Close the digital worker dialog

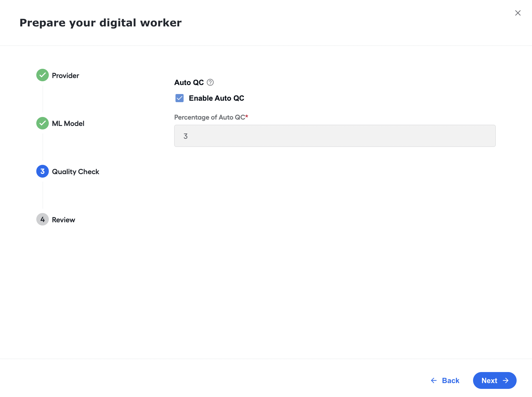coord(518,13)
